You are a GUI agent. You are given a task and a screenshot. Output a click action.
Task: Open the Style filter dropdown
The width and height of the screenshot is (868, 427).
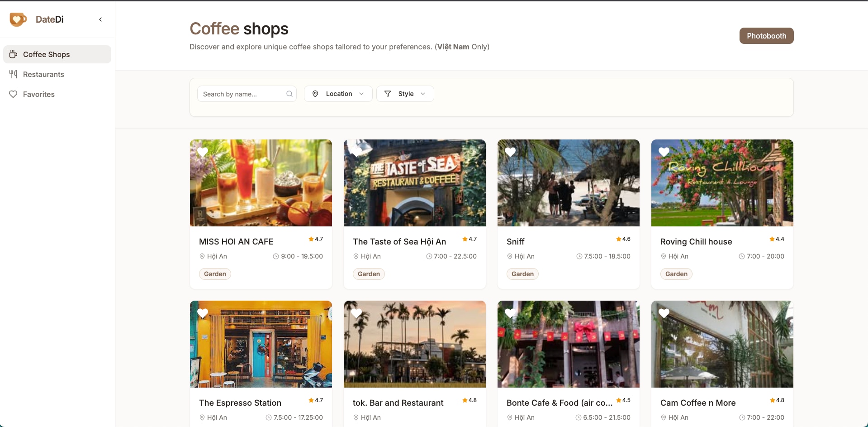pos(405,94)
